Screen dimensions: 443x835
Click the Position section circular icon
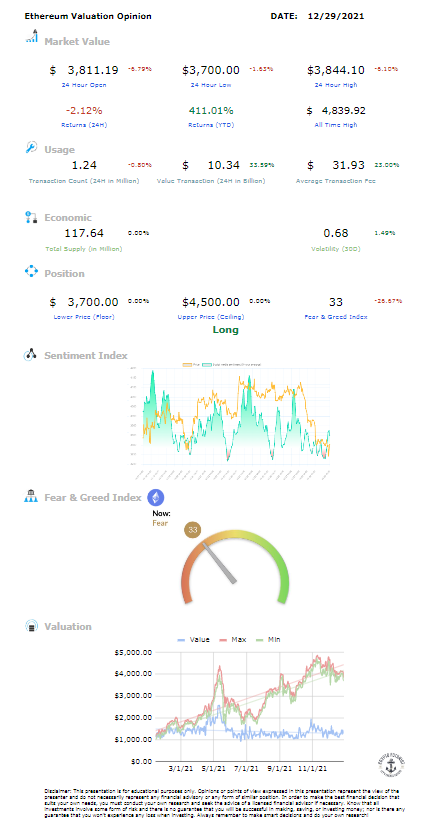coord(31,272)
